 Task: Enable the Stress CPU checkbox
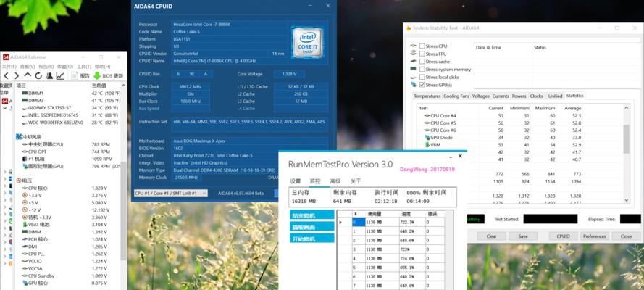pyautogui.click(x=422, y=46)
